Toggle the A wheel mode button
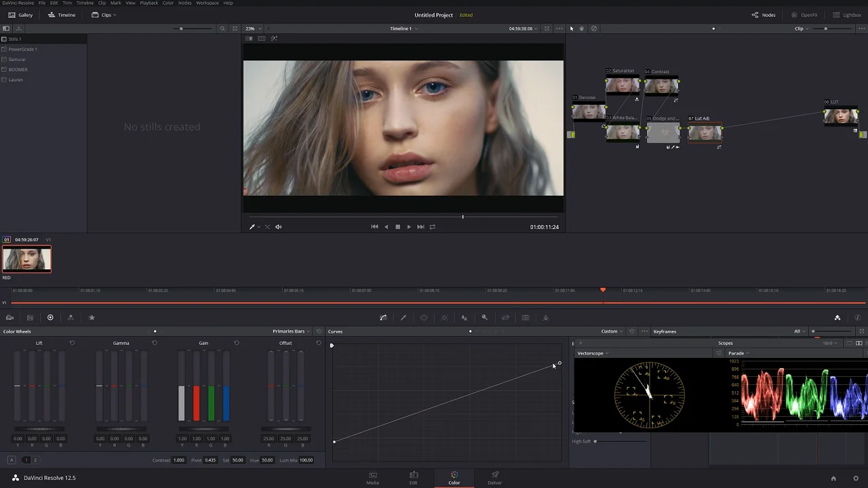Image resolution: width=868 pixels, height=488 pixels. pyautogui.click(x=12, y=460)
